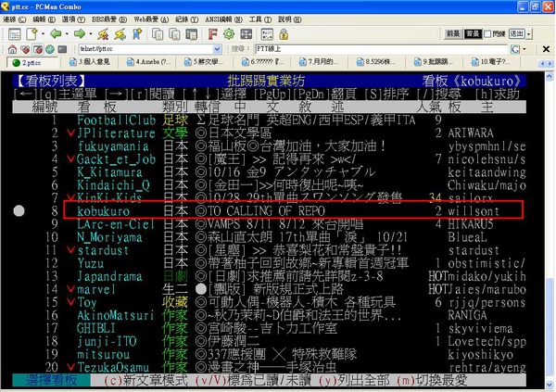Click scrollbar down arrow of terminal
This screenshot has width=556, height=392.
tap(550, 385)
